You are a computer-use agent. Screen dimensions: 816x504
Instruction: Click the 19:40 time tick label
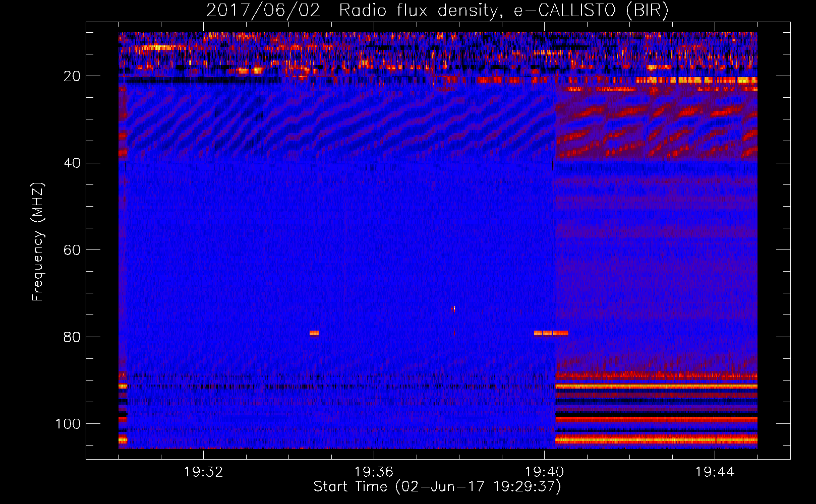(544, 472)
